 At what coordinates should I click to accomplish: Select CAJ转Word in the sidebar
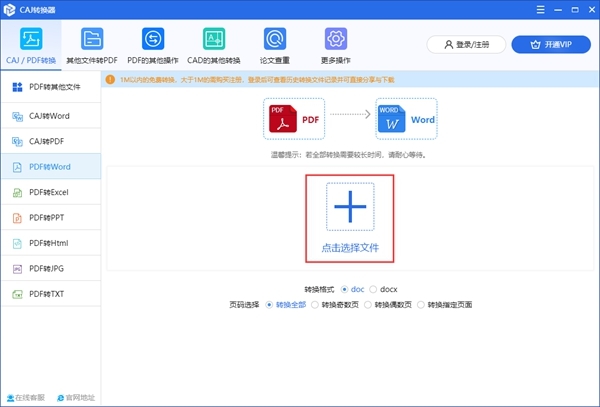[x=50, y=116]
